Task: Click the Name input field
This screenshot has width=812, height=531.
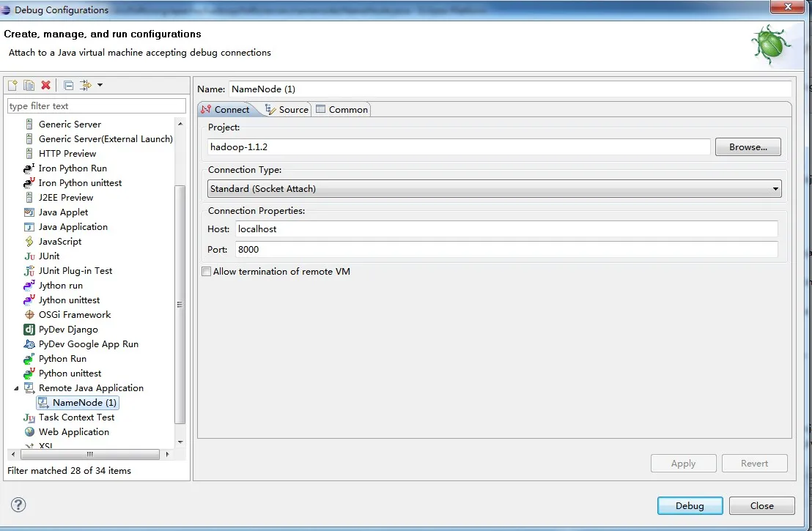Action: tap(510, 89)
